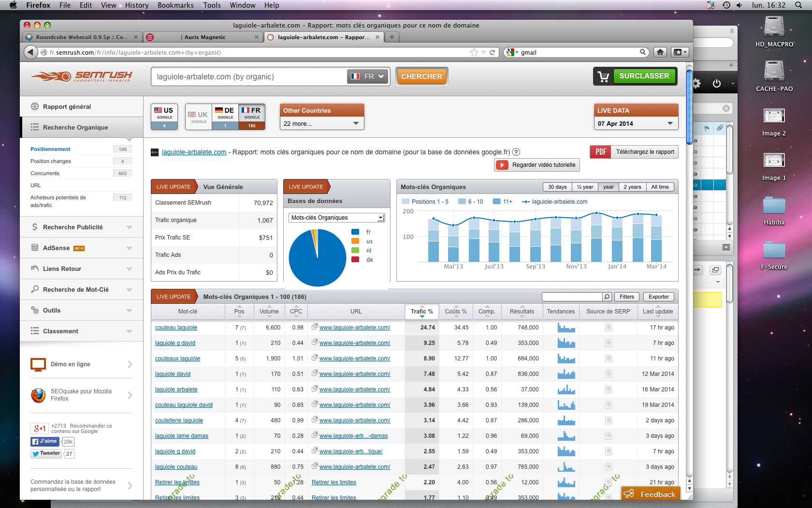Click the trend chart for laguiole david
The image size is (812, 508).
click(x=566, y=374)
